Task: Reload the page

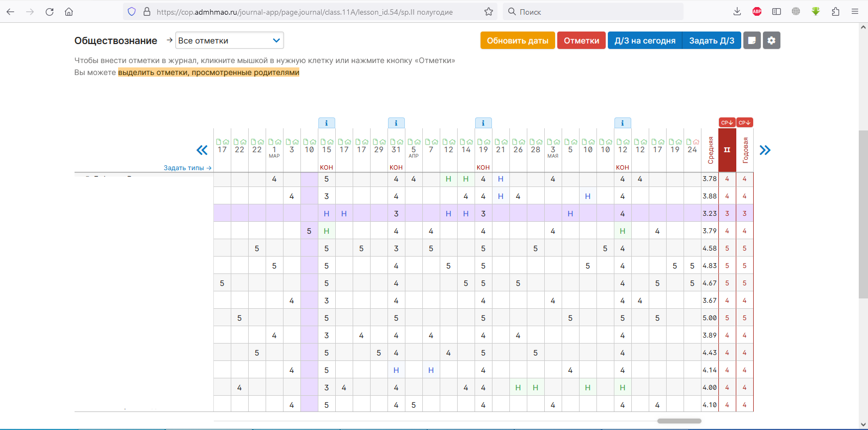Action: tap(50, 11)
